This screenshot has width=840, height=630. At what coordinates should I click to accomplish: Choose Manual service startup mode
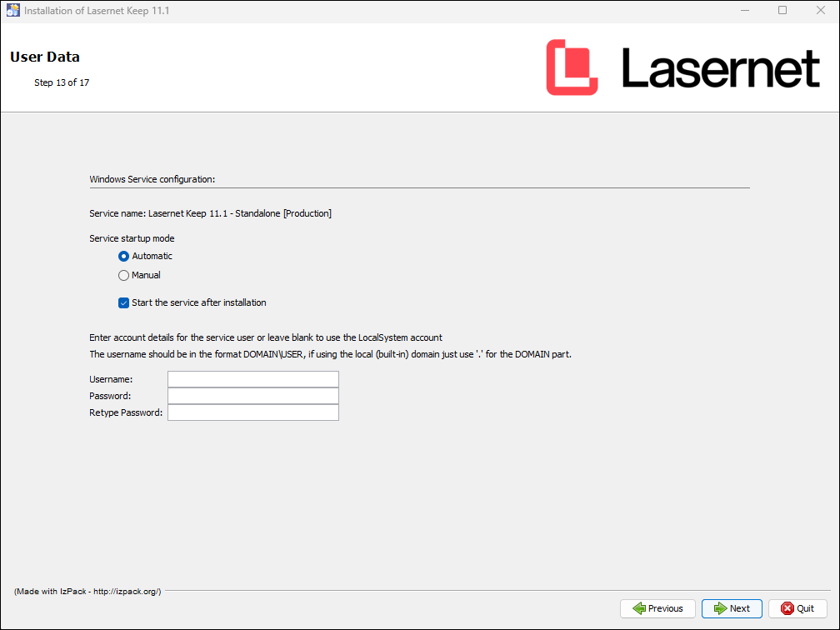(124, 276)
